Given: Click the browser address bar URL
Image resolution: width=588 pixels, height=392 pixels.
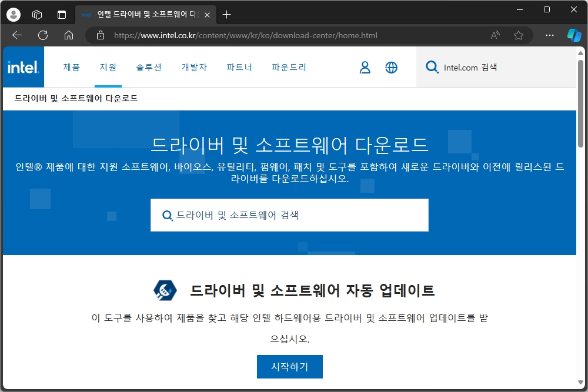Looking at the screenshot, I should pos(246,35).
